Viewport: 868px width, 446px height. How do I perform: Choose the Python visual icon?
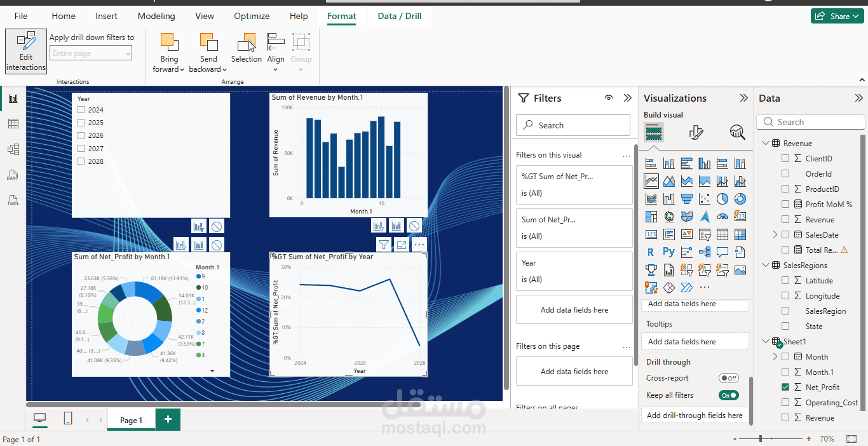click(x=668, y=252)
